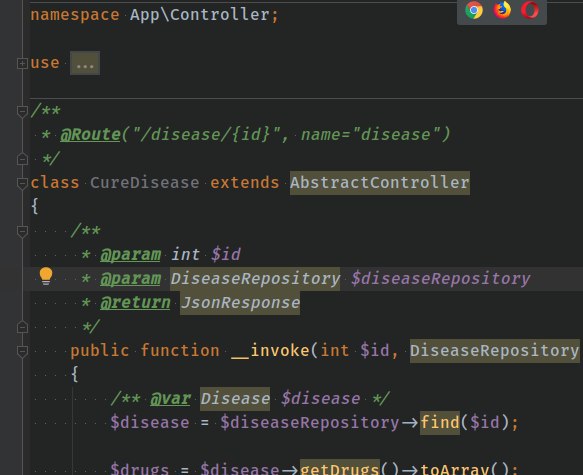Image resolution: width=583 pixels, height=475 pixels.
Task: Click the Disease type in @var comment
Action: [235, 399]
